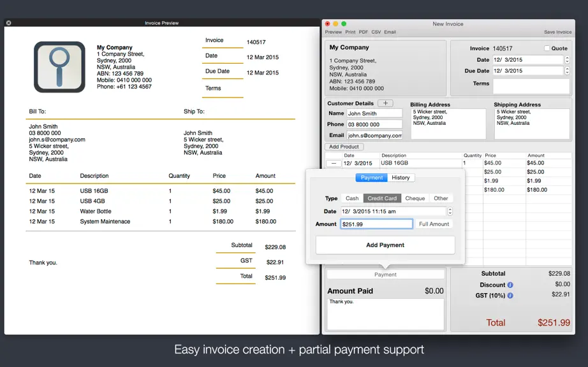Click Save Invoice

pos(557,32)
